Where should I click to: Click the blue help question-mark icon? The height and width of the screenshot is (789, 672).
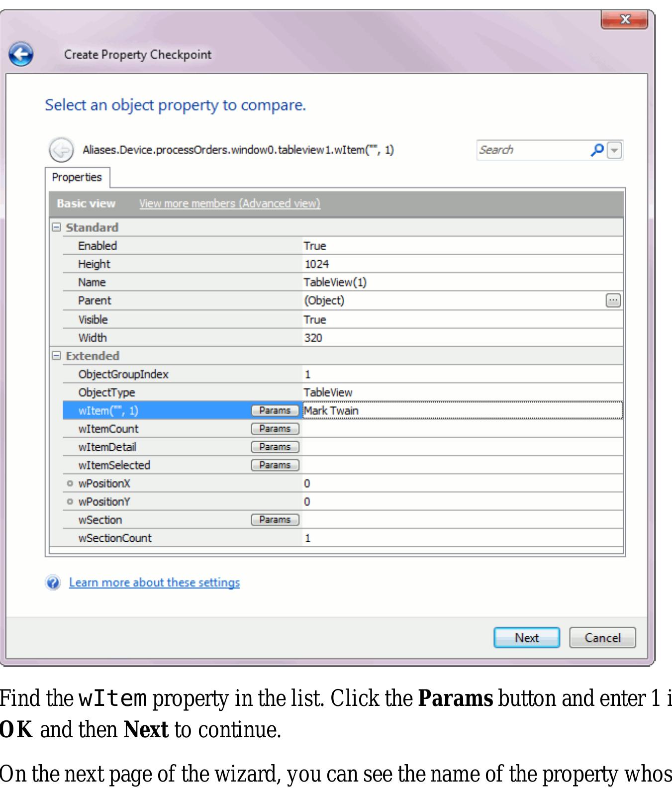[53, 583]
